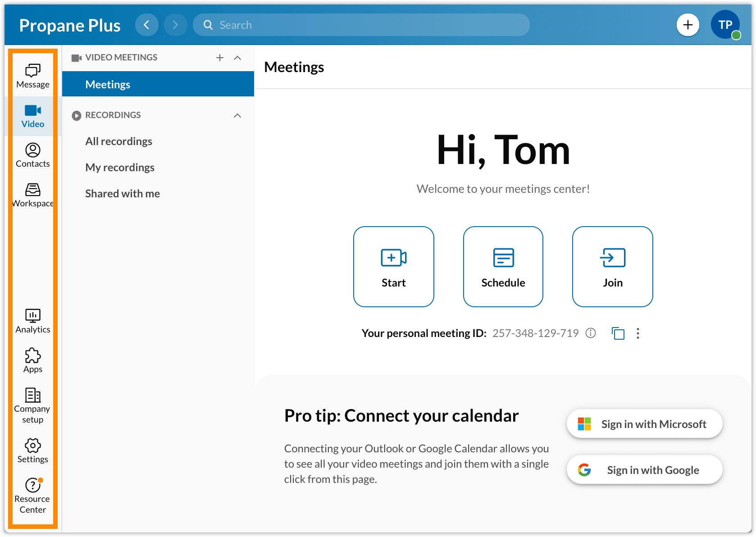Image resolution: width=756 pixels, height=537 pixels.
Task: Open the Message section
Action: pos(32,76)
